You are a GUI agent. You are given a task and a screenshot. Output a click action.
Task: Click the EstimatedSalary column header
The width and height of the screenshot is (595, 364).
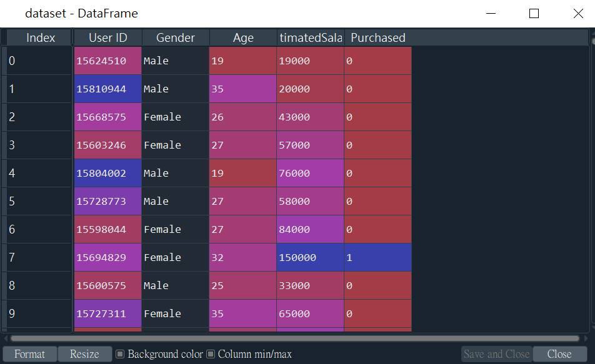point(311,37)
